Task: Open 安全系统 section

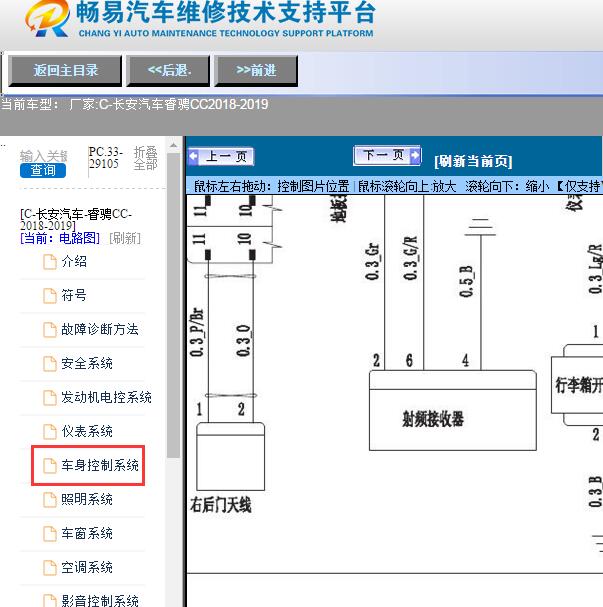Action: [87, 364]
